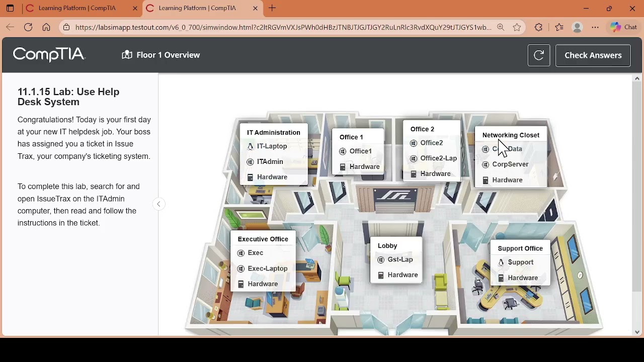Open the Copilot Chat button

[624, 28]
